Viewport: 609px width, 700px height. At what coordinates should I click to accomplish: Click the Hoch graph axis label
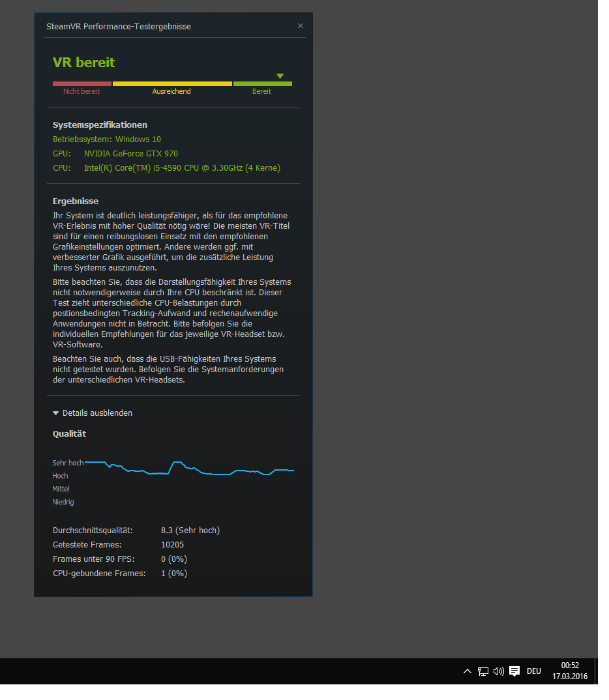(60, 476)
